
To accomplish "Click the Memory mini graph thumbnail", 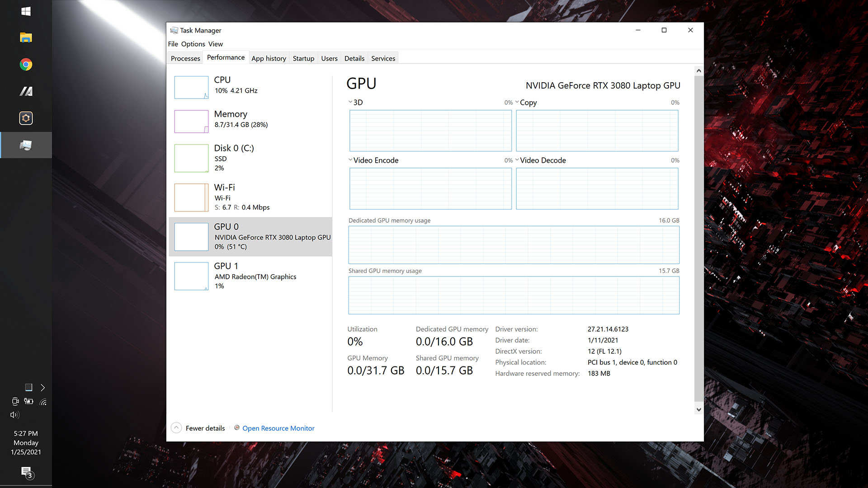I will (x=191, y=121).
